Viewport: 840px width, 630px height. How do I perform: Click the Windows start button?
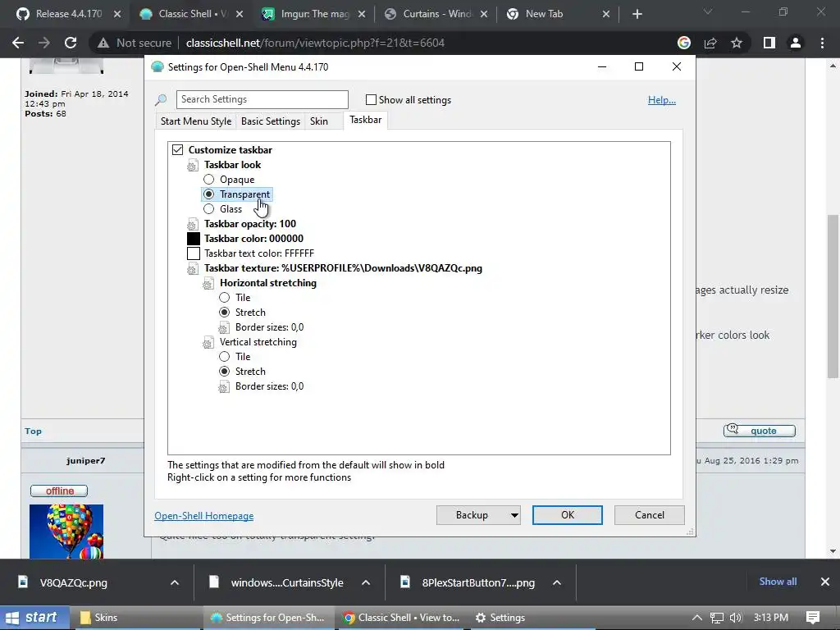coord(34,618)
